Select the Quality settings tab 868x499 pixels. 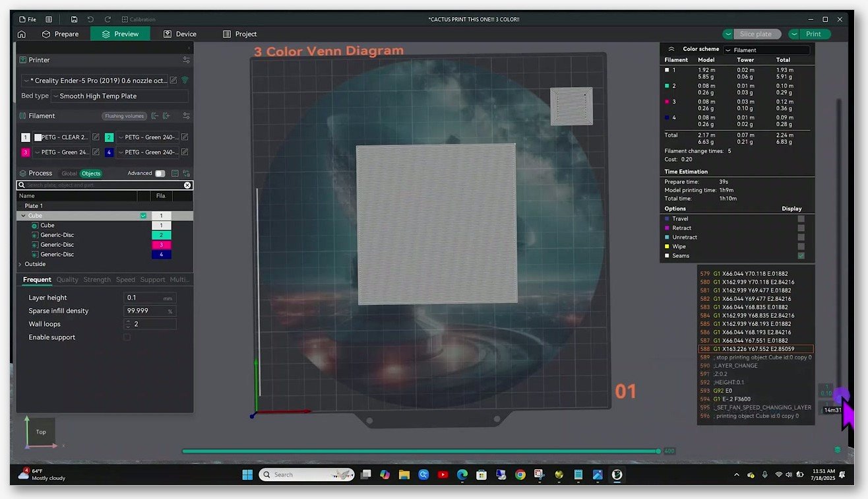[67, 280]
